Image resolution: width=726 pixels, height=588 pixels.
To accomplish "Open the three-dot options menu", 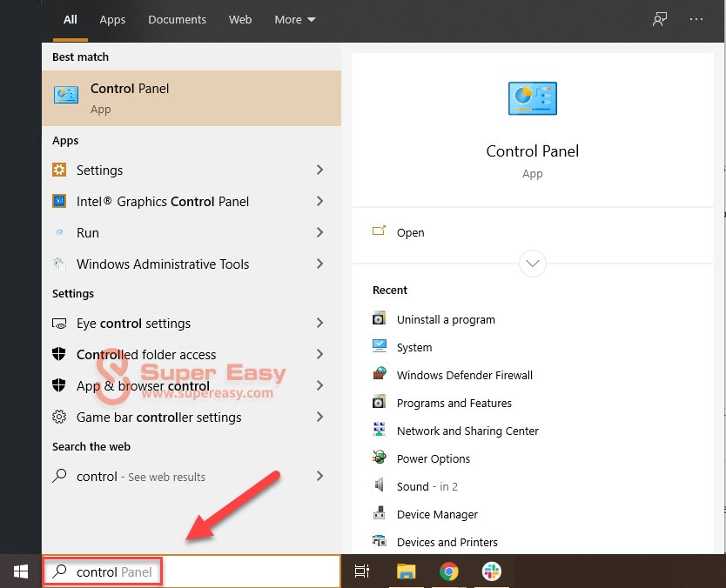I will [696, 19].
